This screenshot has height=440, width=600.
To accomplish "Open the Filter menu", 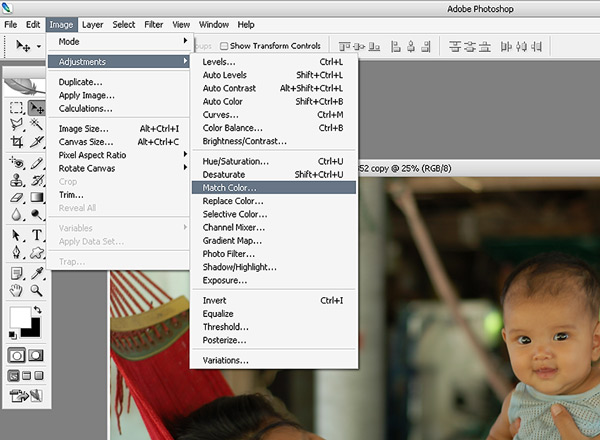I will pyautogui.click(x=154, y=24).
